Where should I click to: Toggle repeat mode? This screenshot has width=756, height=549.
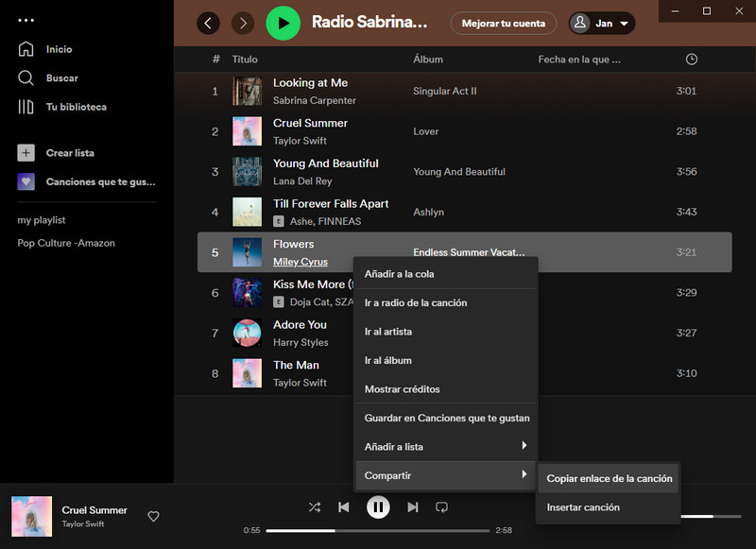click(x=442, y=507)
